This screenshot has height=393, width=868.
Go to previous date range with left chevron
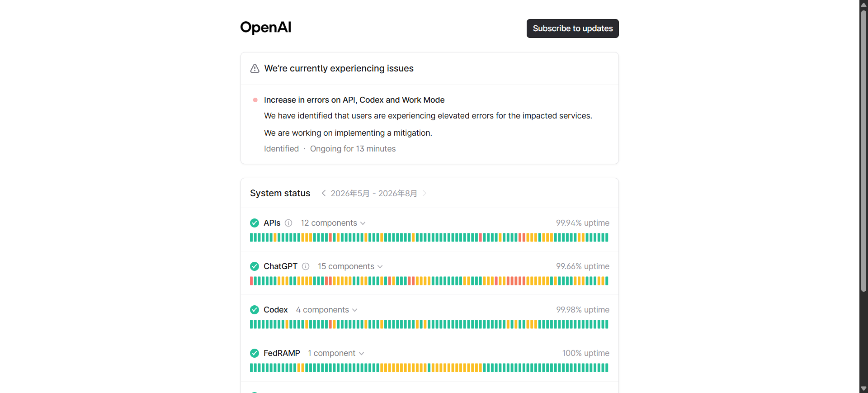324,193
